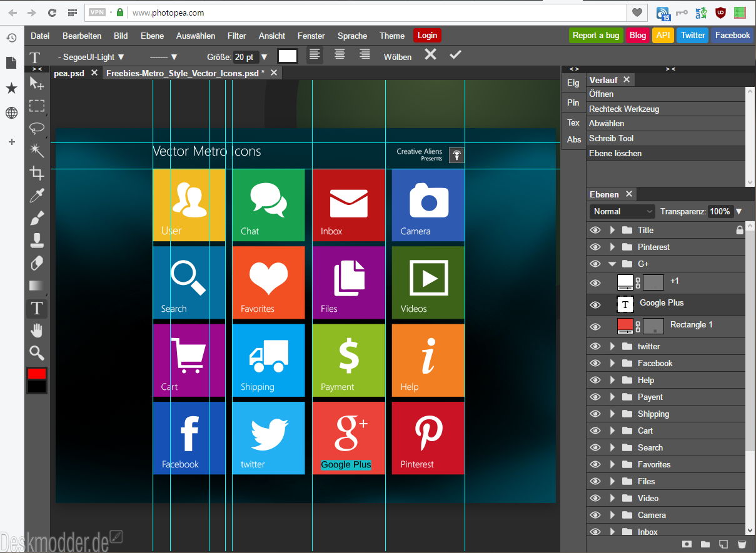The height and width of the screenshot is (553, 756).
Task: Create new layer in Layers panel
Action: [x=723, y=544]
